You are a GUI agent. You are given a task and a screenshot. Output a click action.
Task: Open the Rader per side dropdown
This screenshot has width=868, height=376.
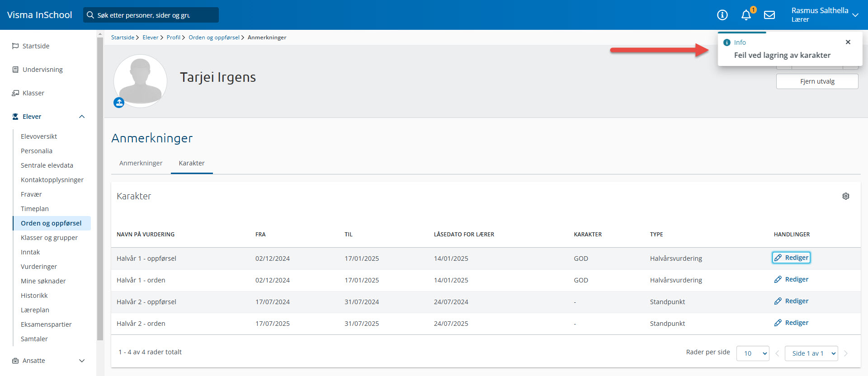[x=753, y=353]
